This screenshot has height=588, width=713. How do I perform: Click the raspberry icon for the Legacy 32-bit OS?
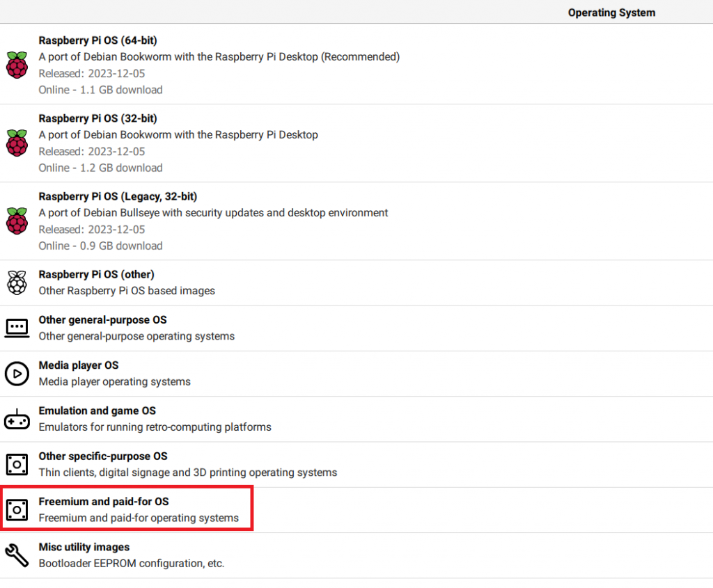[x=17, y=221]
